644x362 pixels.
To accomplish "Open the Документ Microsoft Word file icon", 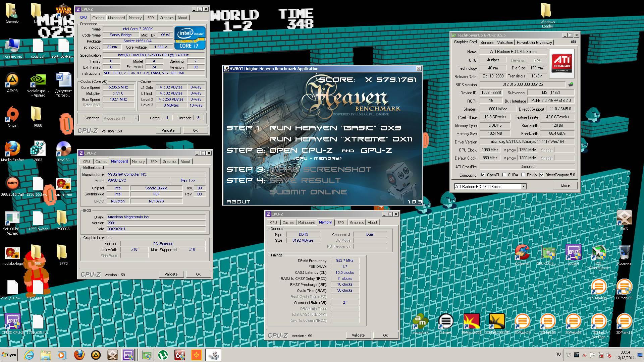I will [63, 85].
